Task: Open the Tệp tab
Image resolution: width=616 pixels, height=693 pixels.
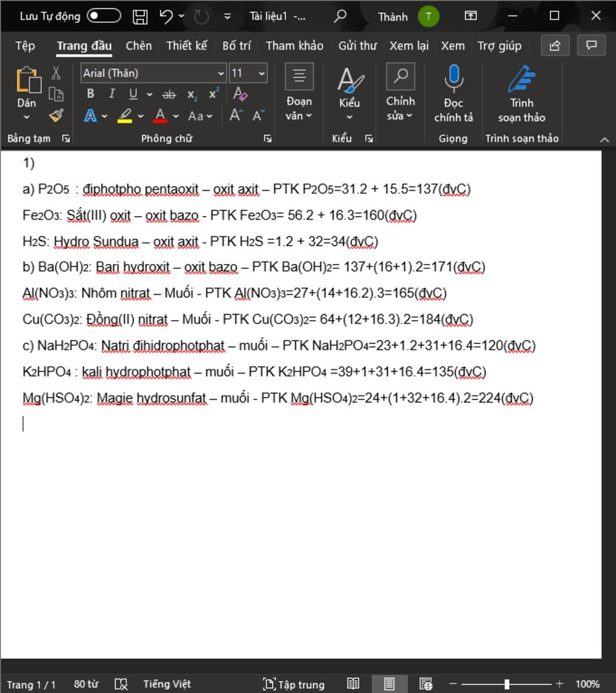Action: click(25, 46)
